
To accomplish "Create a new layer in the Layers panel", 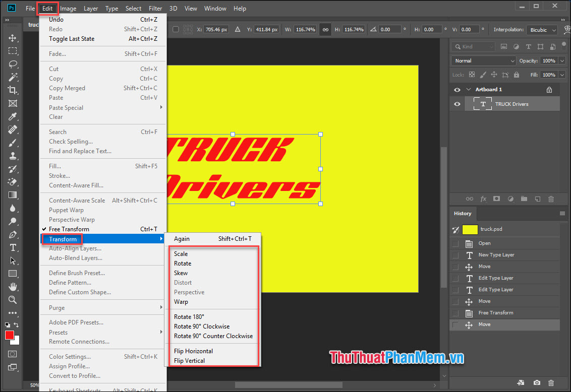I will tap(537, 199).
